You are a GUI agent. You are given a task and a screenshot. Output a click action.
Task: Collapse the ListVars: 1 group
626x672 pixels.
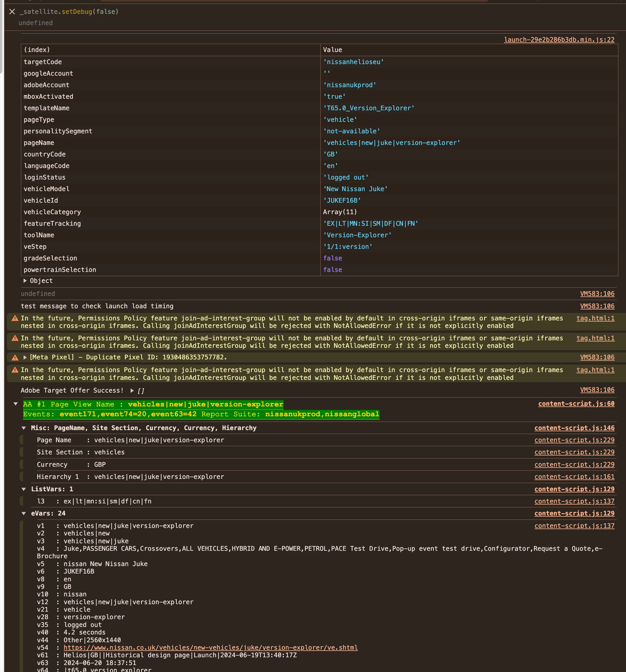(x=24, y=489)
